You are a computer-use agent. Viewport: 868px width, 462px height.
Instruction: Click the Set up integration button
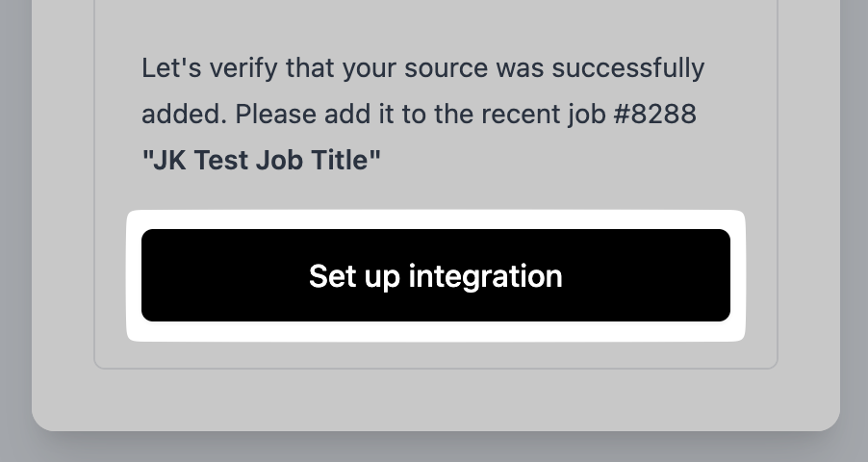[x=435, y=275]
